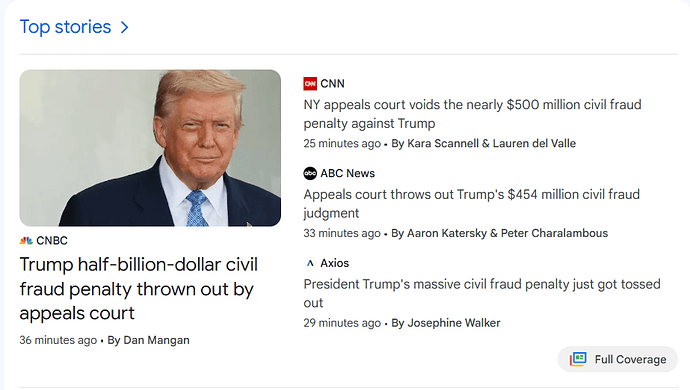Viewport: 690px width, 390px height.
Task: Click the Full Coverage button
Action: point(617,359)
